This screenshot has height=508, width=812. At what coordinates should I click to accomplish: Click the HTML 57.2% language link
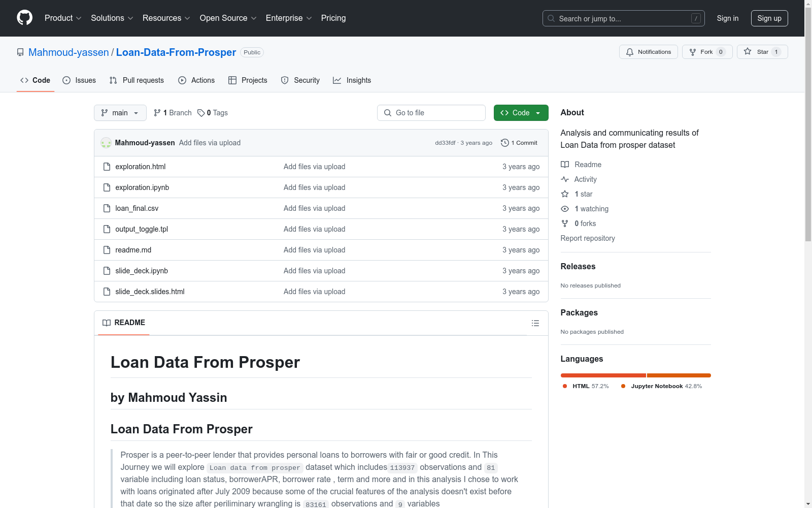(x=586, y=386)
